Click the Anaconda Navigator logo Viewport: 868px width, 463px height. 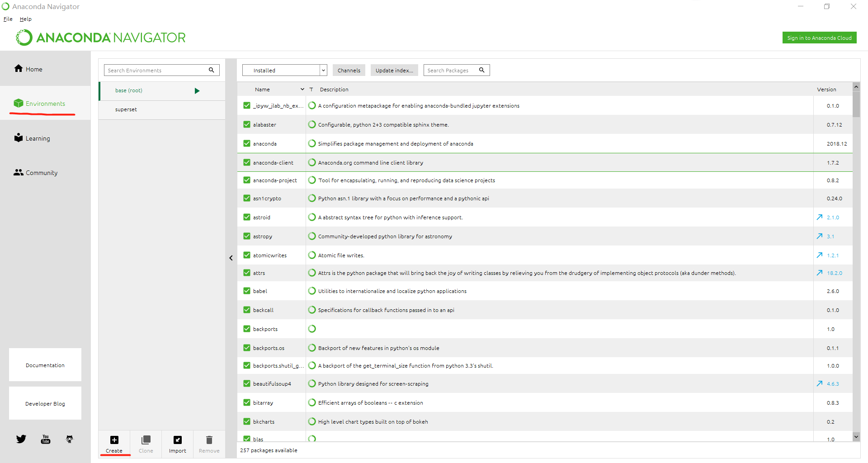[x=100, y=38]
